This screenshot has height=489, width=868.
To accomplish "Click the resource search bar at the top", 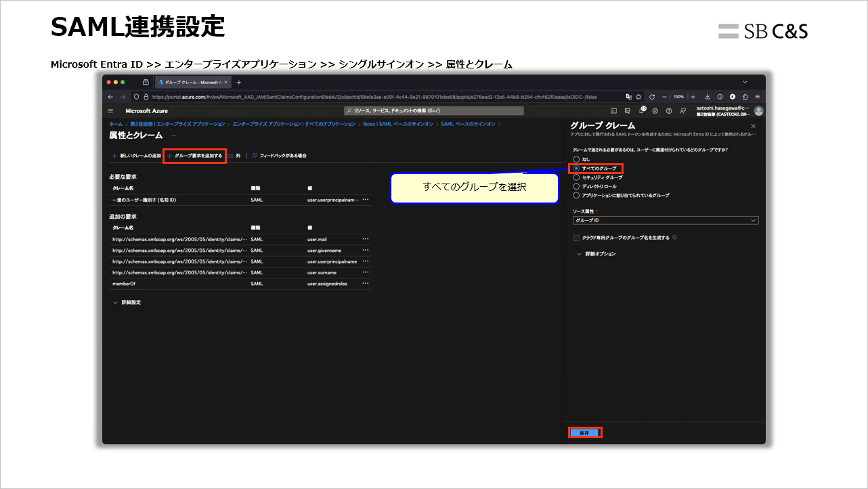I will click(433, 110).
